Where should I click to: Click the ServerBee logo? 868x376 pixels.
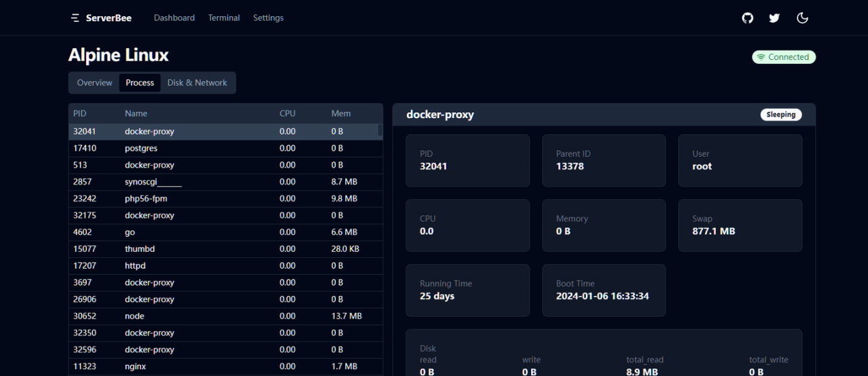101,18
